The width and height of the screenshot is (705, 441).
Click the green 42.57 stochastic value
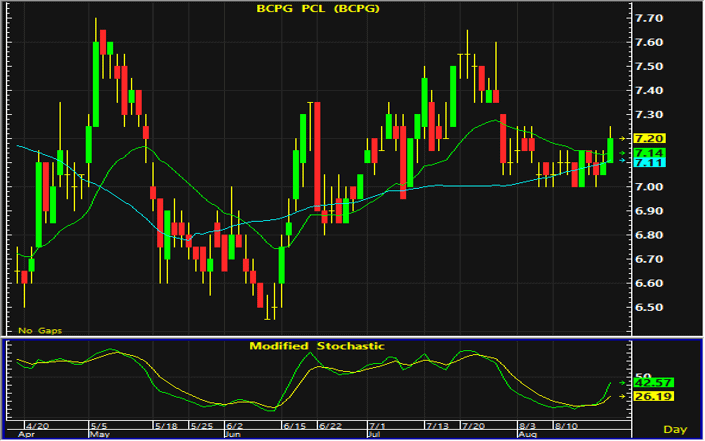(x=653, y=383)
